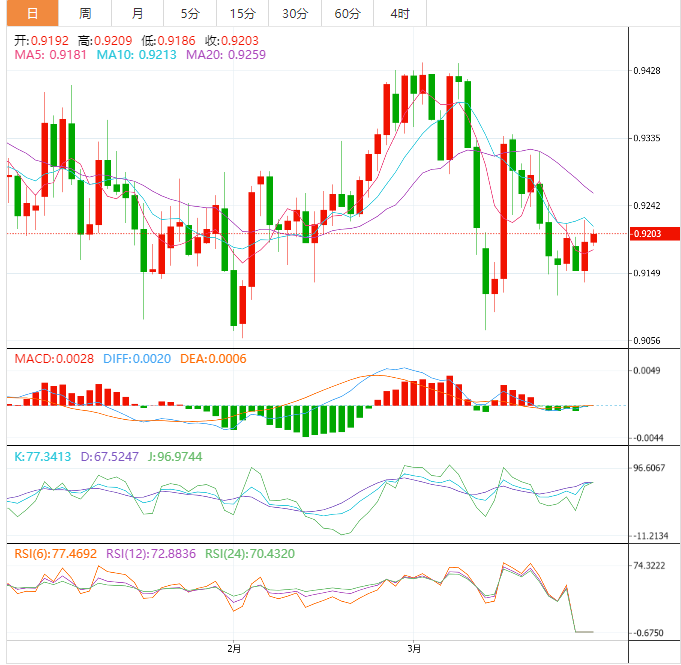Click the RSI(6):77.4692 label
This screenshot has height=665, width=681.
56,554
